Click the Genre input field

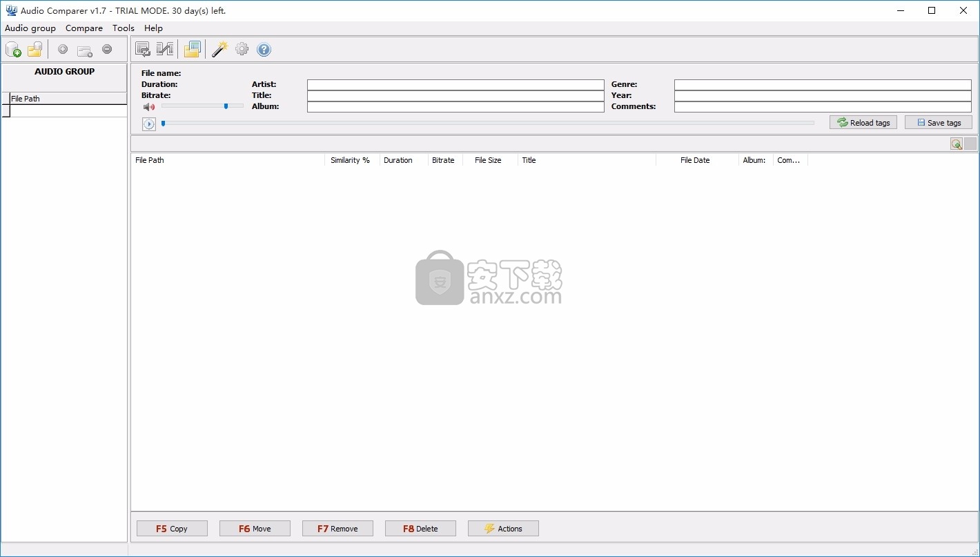point(823,85)
